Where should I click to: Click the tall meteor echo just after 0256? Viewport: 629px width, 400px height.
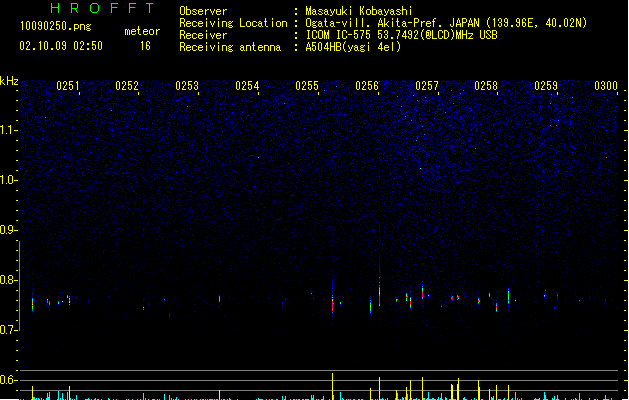coord(379,285)
